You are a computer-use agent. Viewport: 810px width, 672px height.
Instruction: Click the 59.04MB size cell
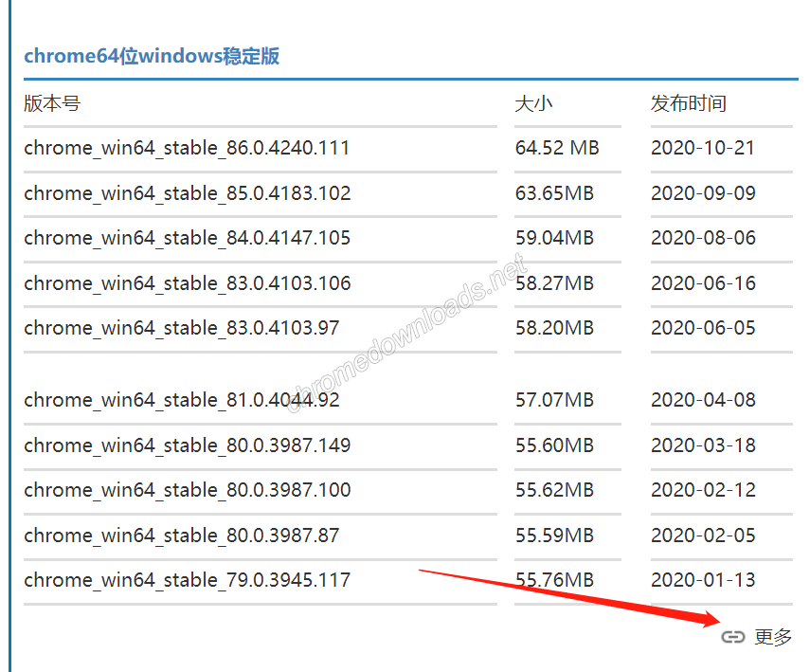[554, 238]
